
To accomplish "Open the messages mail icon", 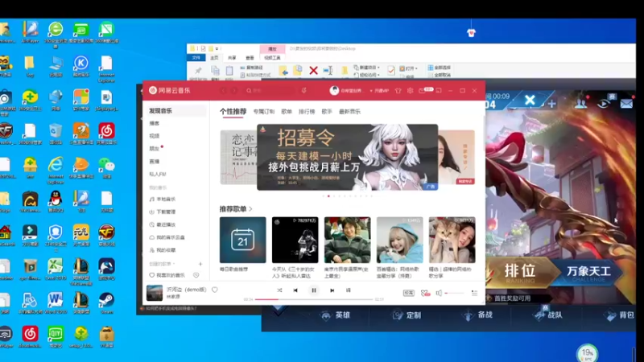I will [422, 90].
